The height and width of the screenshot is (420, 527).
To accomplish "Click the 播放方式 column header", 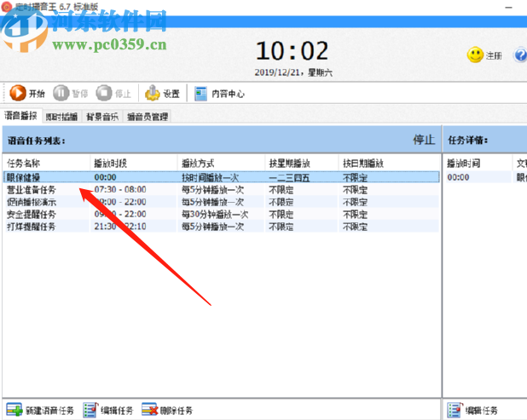I will point(221,164).
